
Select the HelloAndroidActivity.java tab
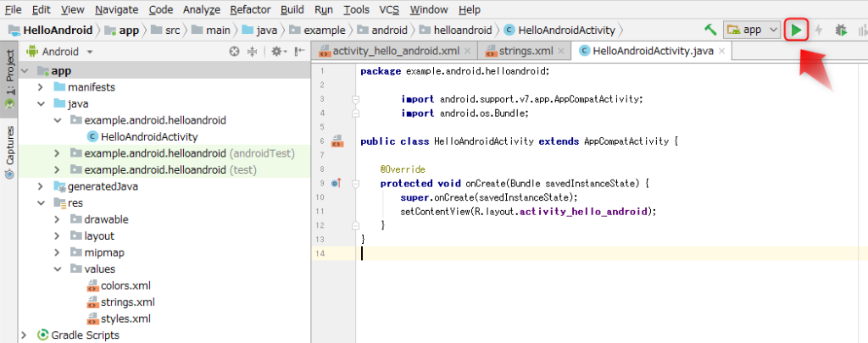[652, 52]
